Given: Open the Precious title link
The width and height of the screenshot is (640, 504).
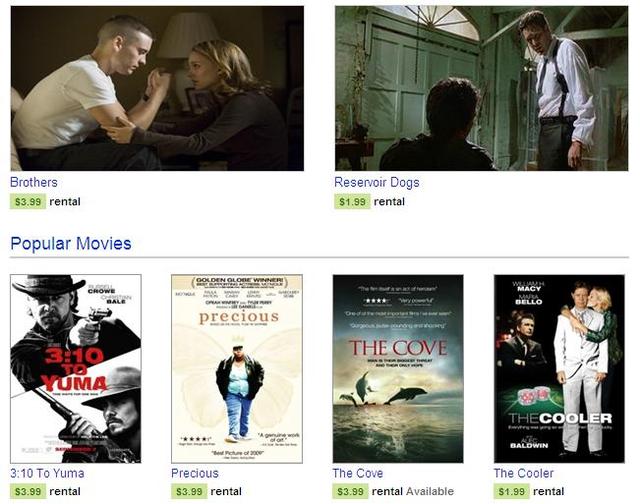Looking at the screenshot, I should 195,473.
